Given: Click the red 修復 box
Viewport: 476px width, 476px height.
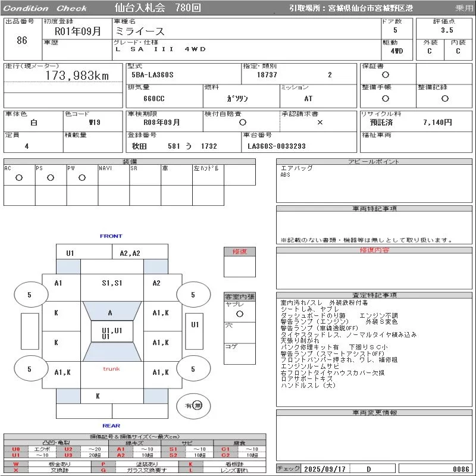Looking at the screenshot, I should click(x=239, y=252).
